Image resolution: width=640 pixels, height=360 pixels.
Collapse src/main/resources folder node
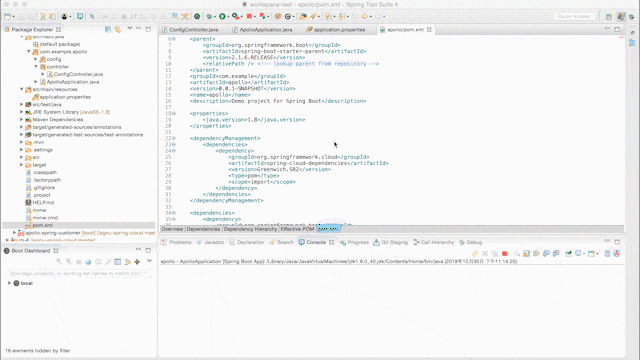pos(22,89)
